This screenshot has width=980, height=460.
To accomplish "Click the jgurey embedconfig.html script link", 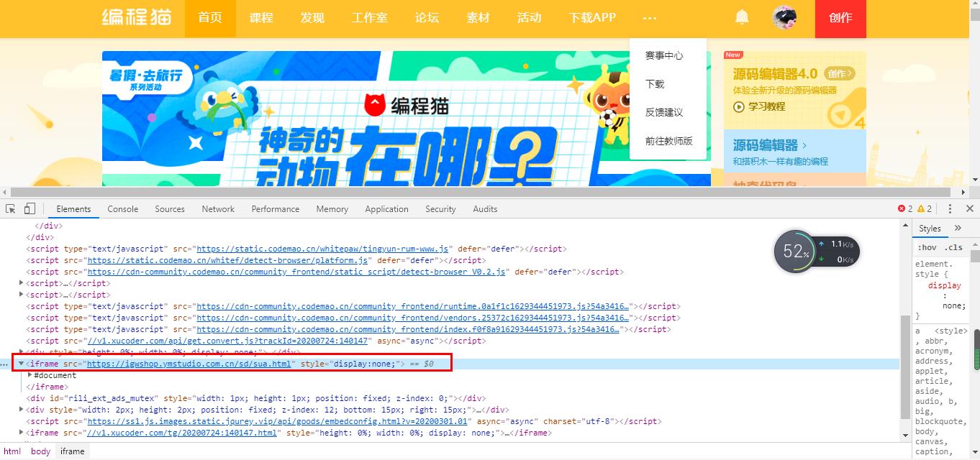I will click(x=278, y=421).
